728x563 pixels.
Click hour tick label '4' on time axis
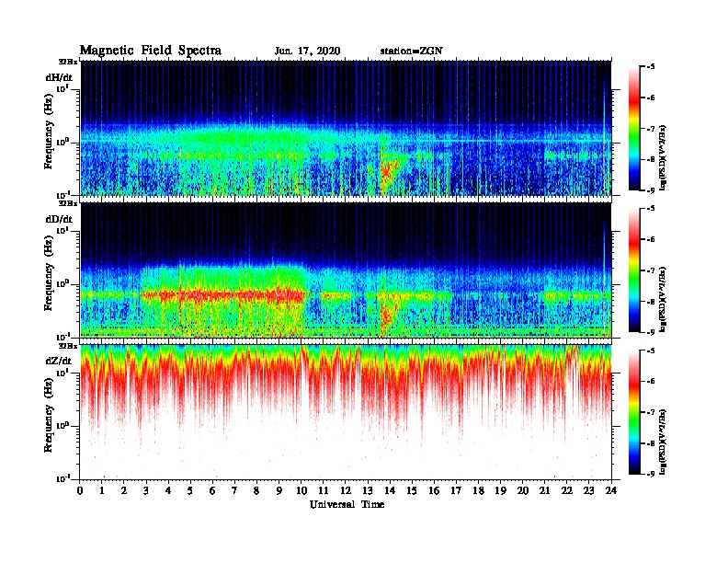pos(168,490)
